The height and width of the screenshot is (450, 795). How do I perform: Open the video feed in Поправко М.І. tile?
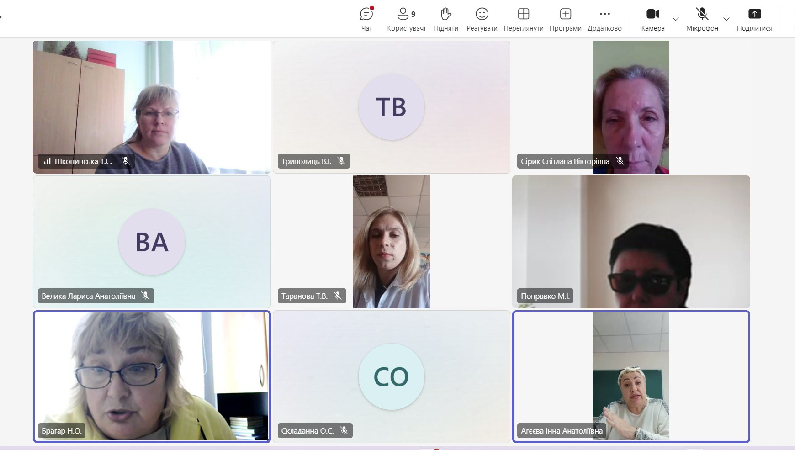click(631, 242)
